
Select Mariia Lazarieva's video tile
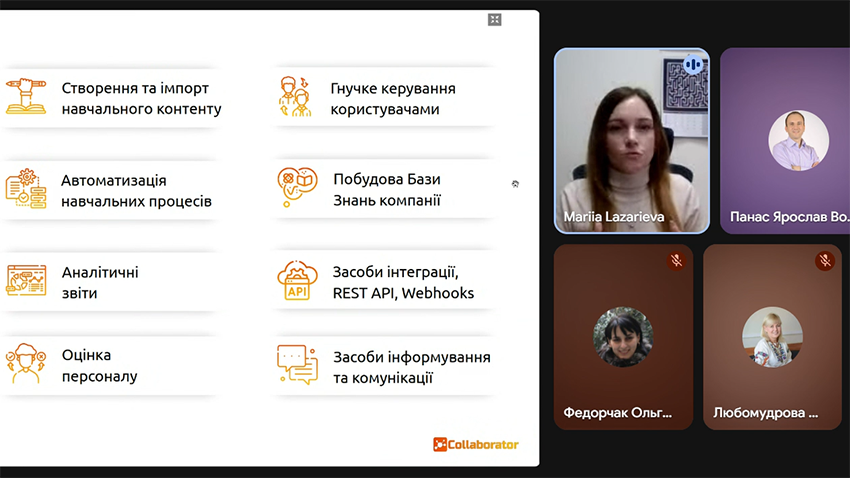[631, 140]
